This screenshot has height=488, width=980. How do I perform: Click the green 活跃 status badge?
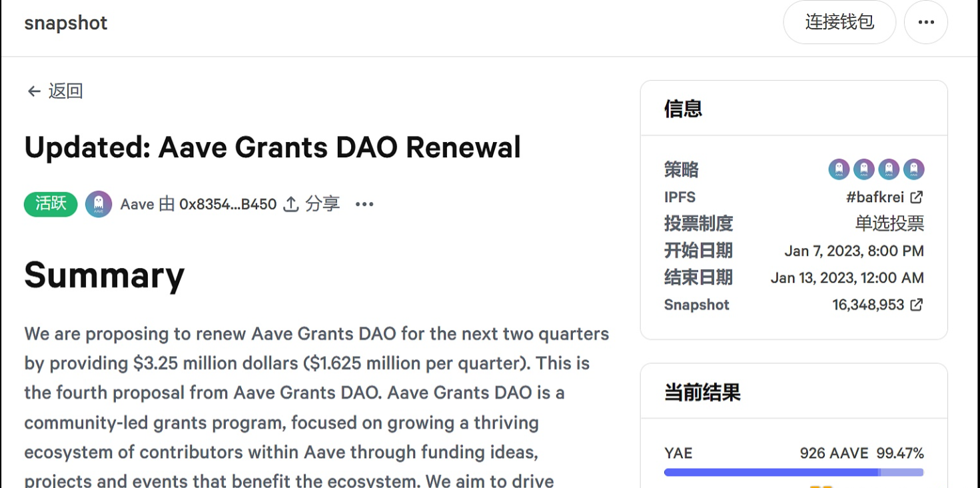(51, 204)
